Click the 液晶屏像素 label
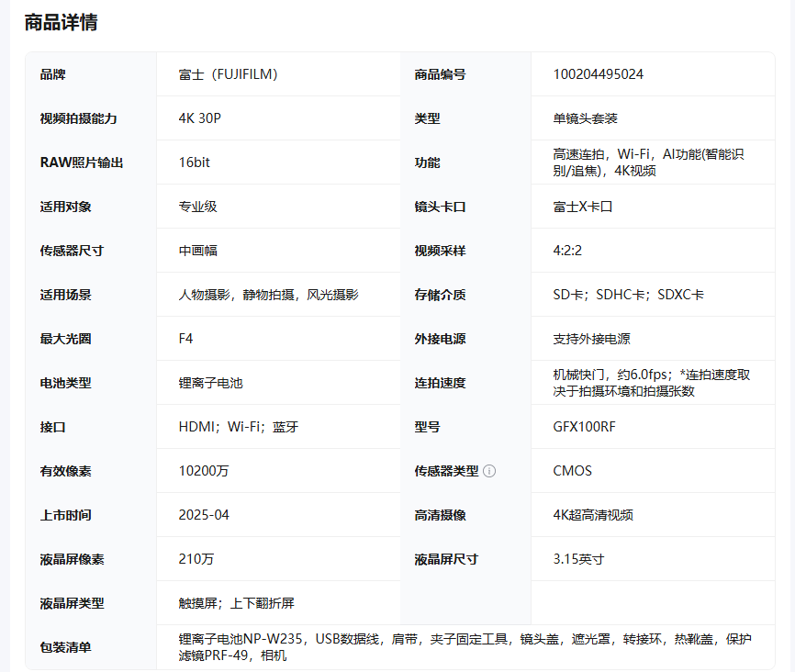The image size is (795, 672). [72, 560]
